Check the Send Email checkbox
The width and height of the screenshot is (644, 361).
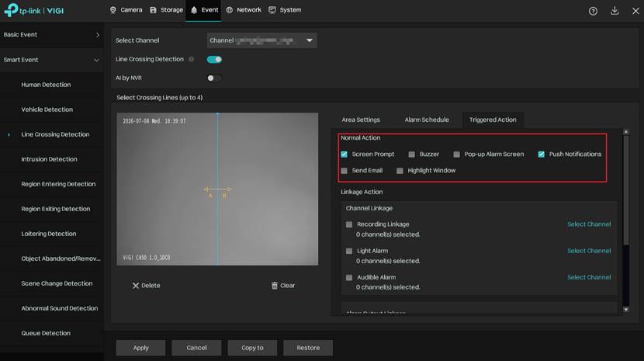tap(345, 171)
